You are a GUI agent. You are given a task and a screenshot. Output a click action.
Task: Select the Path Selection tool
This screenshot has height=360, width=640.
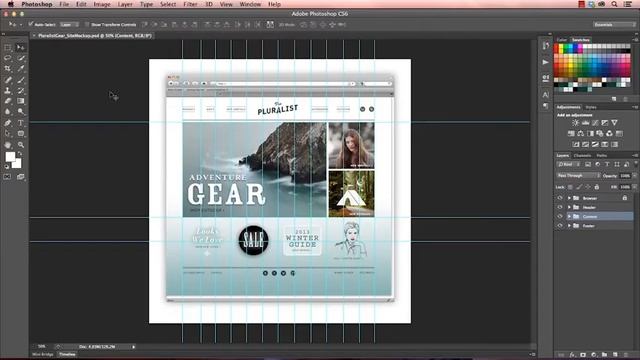click(8, 133)
